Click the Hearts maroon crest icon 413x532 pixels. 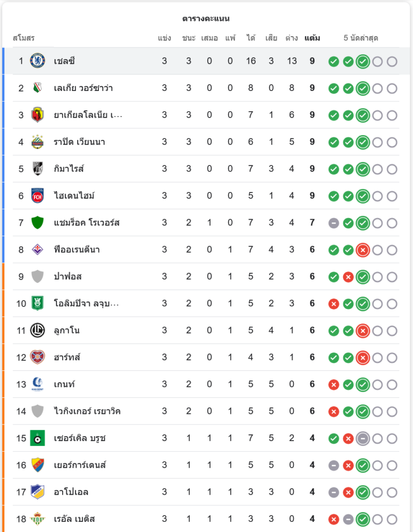[38, 357]
